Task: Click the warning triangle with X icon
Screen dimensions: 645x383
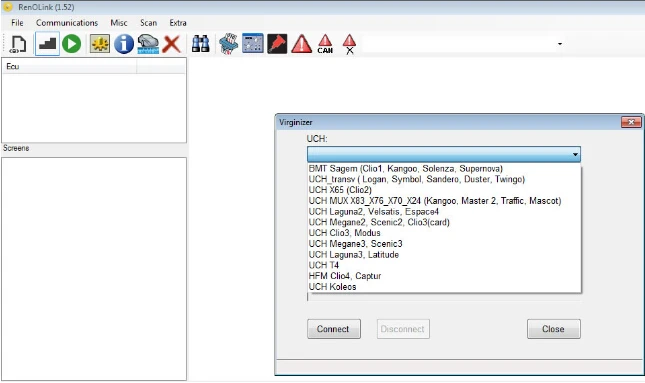Action: 349,44
